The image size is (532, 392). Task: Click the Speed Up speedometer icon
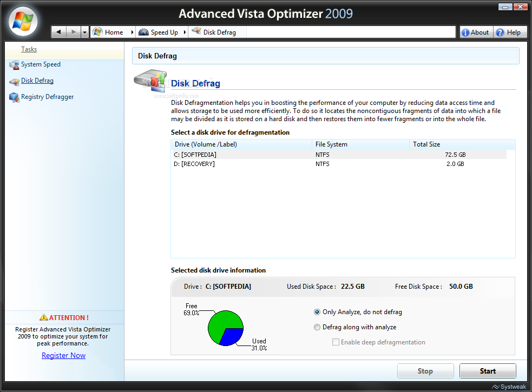(x=143, y=32)
